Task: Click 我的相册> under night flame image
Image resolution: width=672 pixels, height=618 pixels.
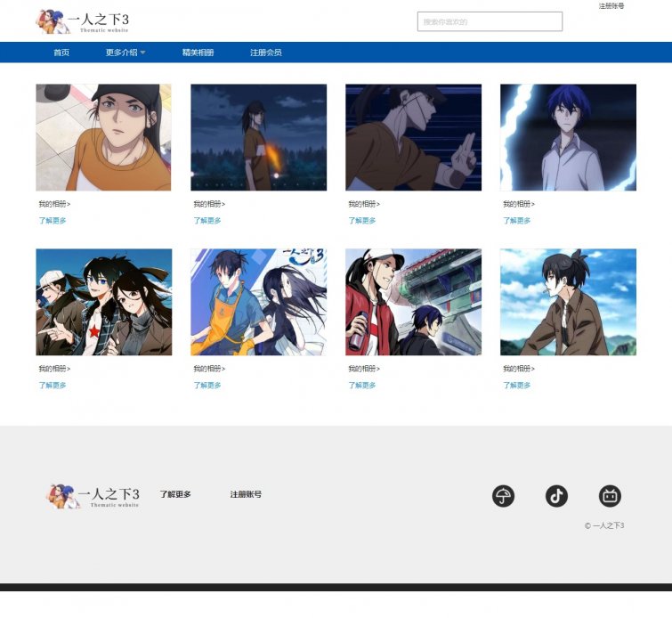Action: point(209,204)
